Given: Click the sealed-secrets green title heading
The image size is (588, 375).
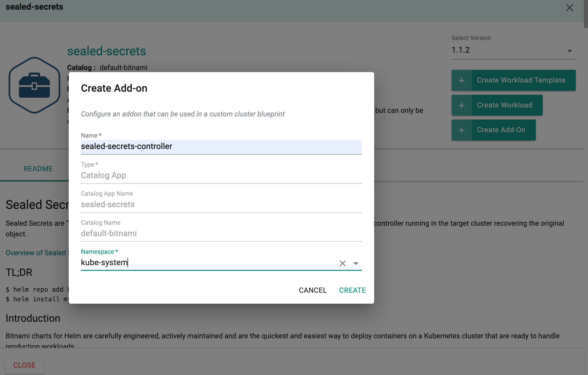Looking at the screenshot, I should [106, 51].
